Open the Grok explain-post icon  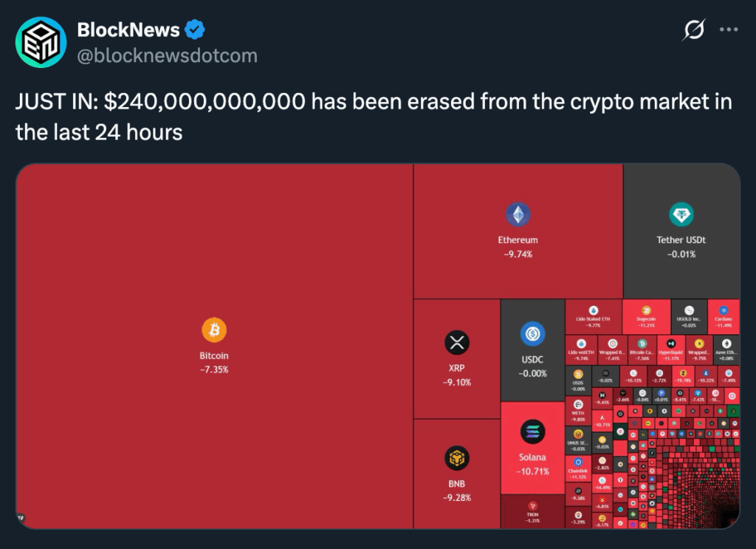click(x=693, y=30)
